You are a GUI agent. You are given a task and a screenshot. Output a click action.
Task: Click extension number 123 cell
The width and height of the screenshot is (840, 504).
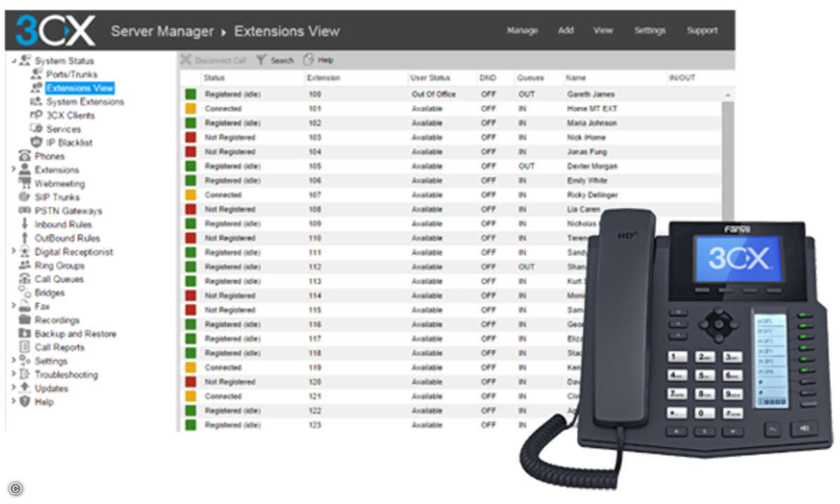point(314,425)
